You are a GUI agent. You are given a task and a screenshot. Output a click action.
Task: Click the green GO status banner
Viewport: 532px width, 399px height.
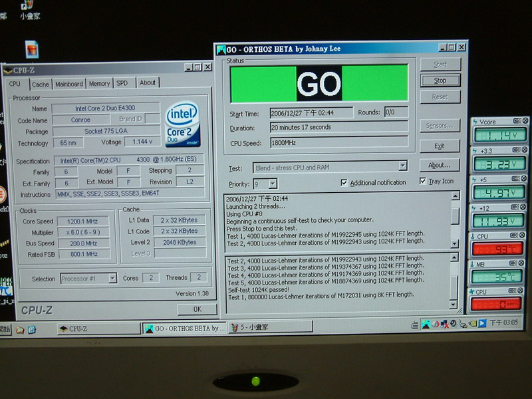pos(319,84)
